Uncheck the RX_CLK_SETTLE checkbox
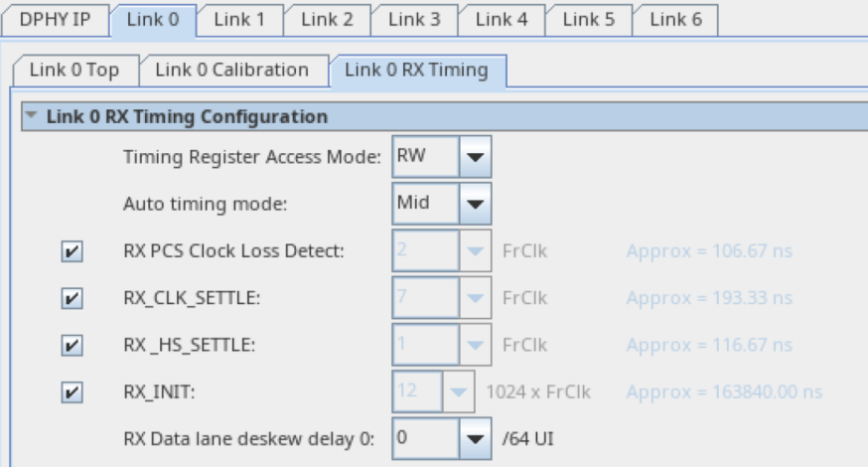 [x=72, y=298]
